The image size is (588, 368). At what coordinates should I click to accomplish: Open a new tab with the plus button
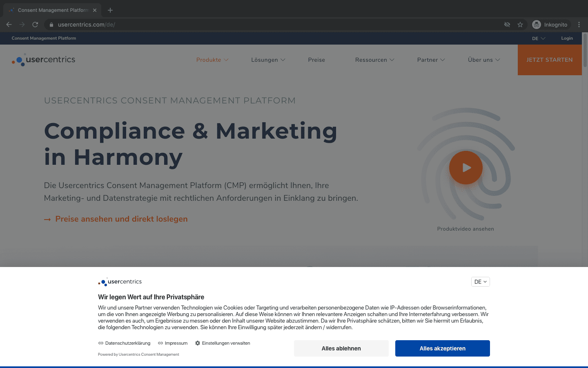(110, 10)
